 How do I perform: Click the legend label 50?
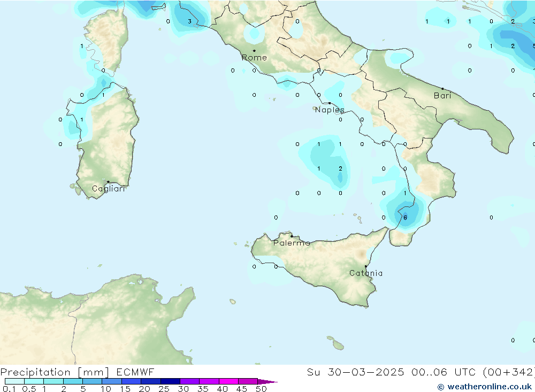[x=261, y=389]
